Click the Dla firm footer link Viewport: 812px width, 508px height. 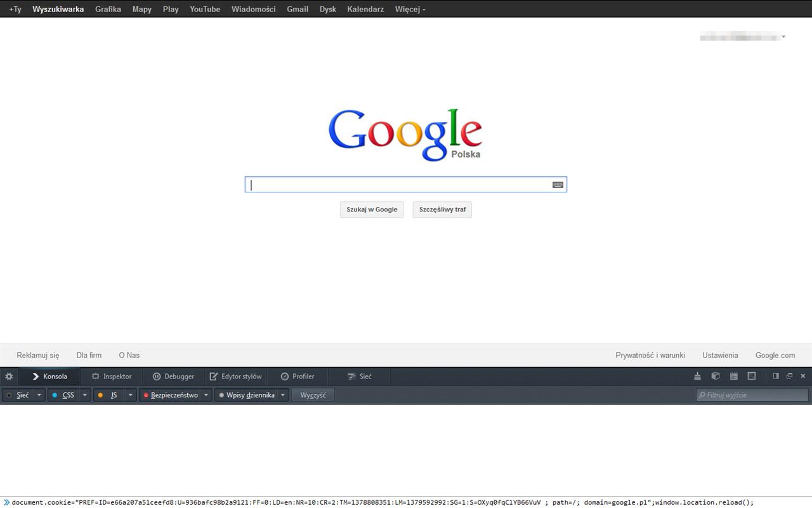click(89, 355)
